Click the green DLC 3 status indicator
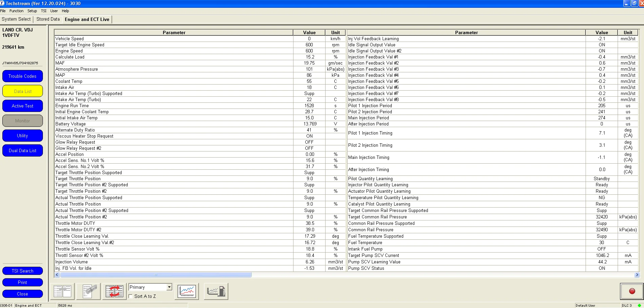Image resolution: width=644 pixels, height=308 pixels. [x=639, y=305]
